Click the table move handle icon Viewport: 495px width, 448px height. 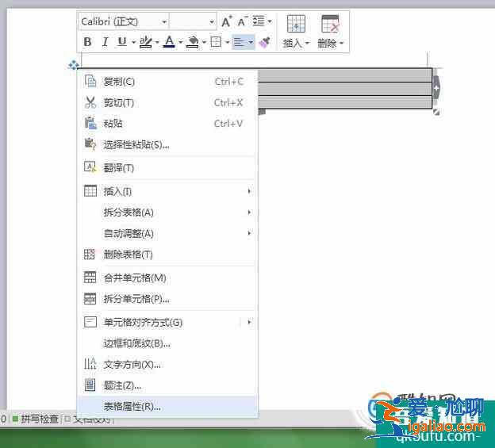tap(73, 65)
